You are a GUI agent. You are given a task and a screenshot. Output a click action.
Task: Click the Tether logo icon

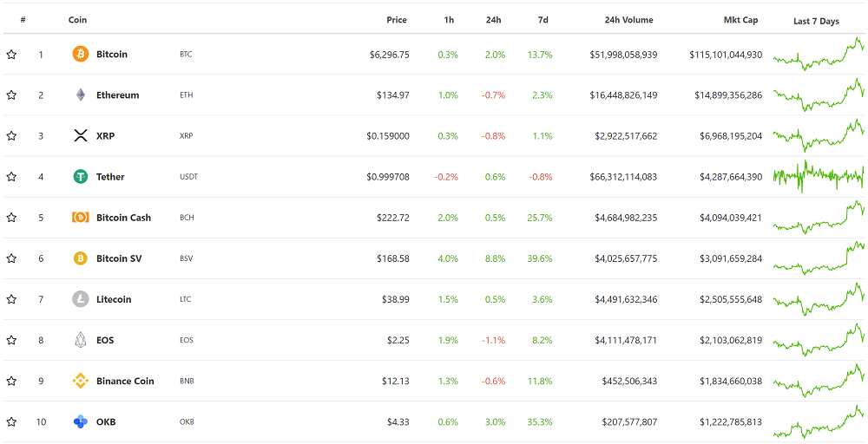click(80, 177)
